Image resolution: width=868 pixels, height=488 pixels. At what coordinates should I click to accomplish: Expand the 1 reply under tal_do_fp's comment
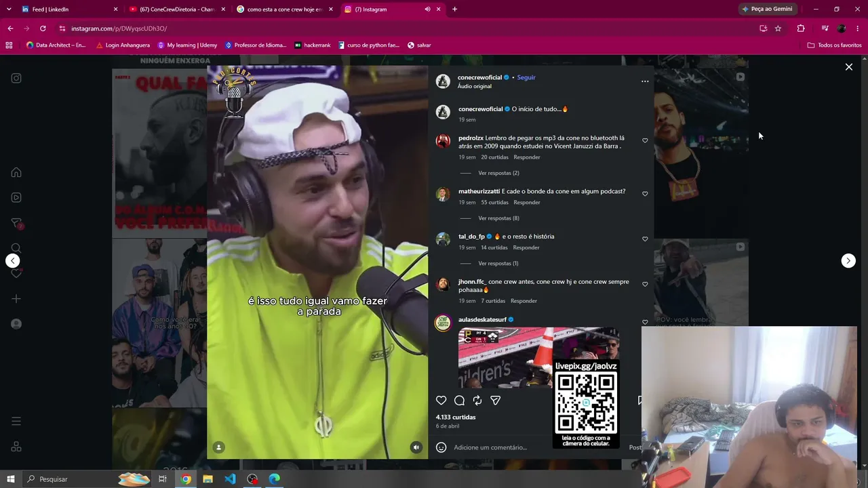(498, 264)
